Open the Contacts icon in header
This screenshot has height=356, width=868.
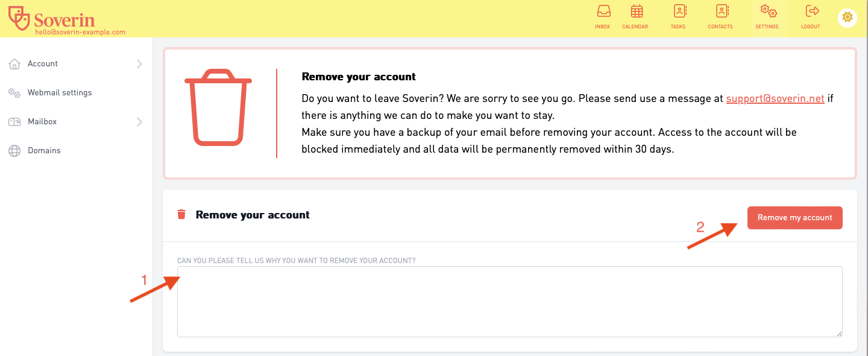722,11
